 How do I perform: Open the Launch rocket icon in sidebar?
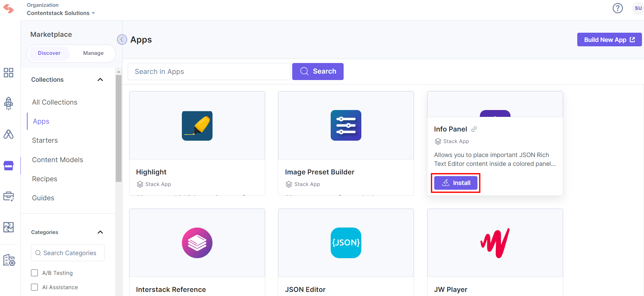pos(9,103)
